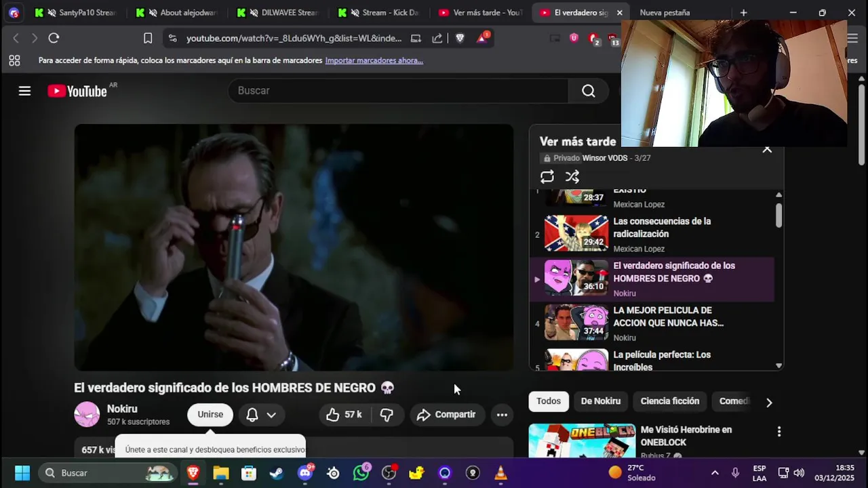
Task: Toggle playlist shuffle in Ver más tarde
Action: (572, 177)
